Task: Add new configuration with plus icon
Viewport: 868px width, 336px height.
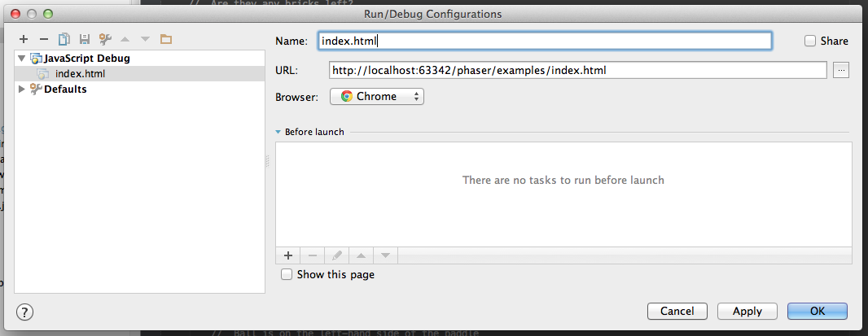Action: point(24,39)
